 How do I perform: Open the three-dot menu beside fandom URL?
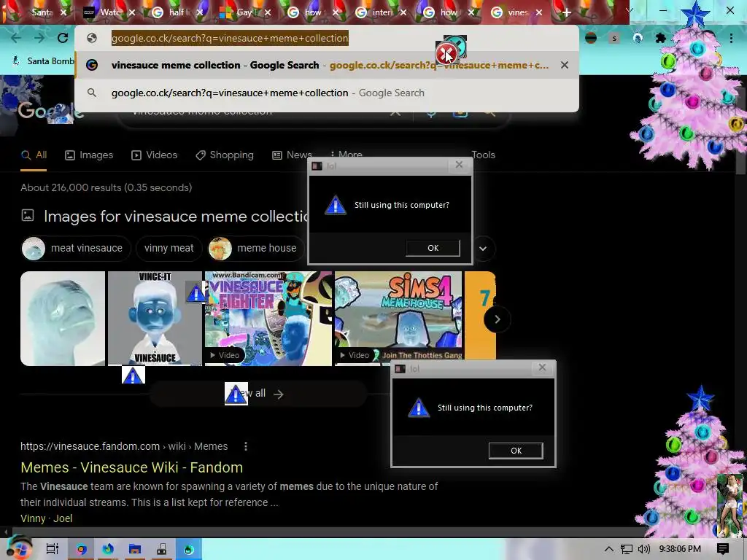pos(246,446)
